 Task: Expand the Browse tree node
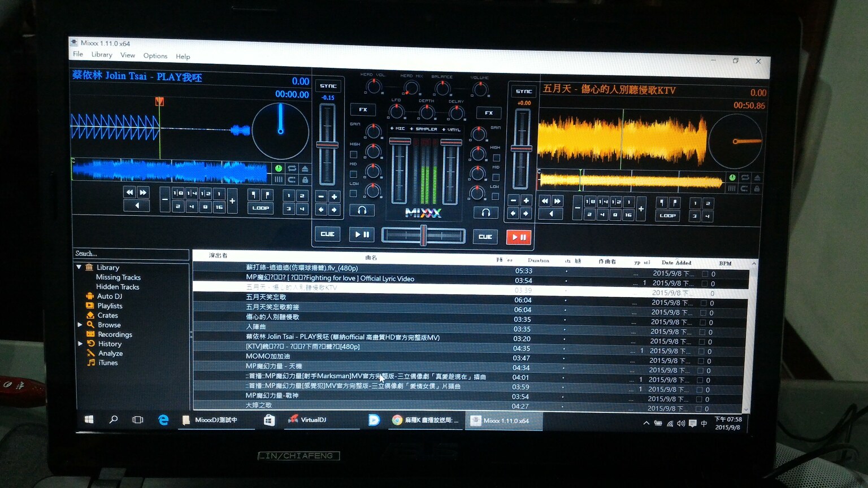pyautogui.click(x=80, y=325)
